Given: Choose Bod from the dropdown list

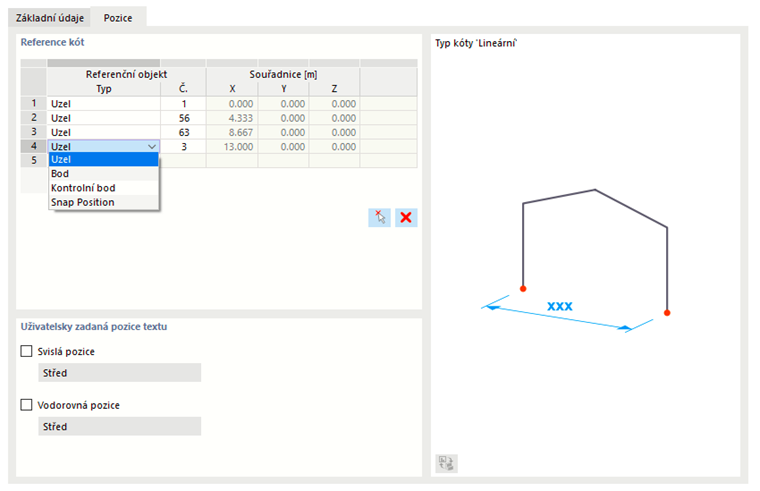Looking at the screenshot, I should (x=61, y=174).
